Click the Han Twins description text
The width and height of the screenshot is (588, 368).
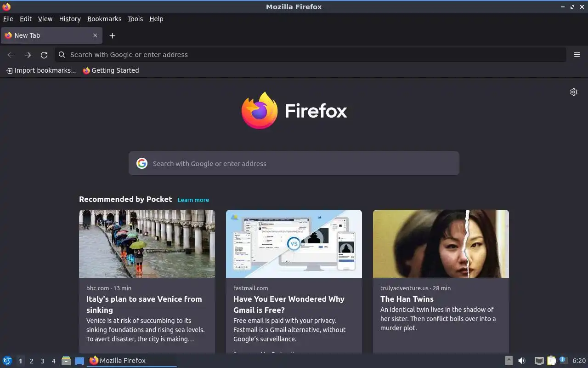pos(438,319)
